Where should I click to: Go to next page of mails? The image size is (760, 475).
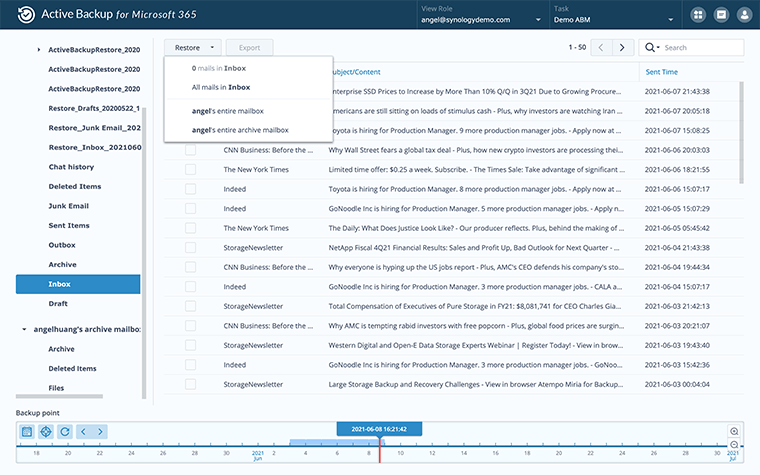tap(624, 47)
